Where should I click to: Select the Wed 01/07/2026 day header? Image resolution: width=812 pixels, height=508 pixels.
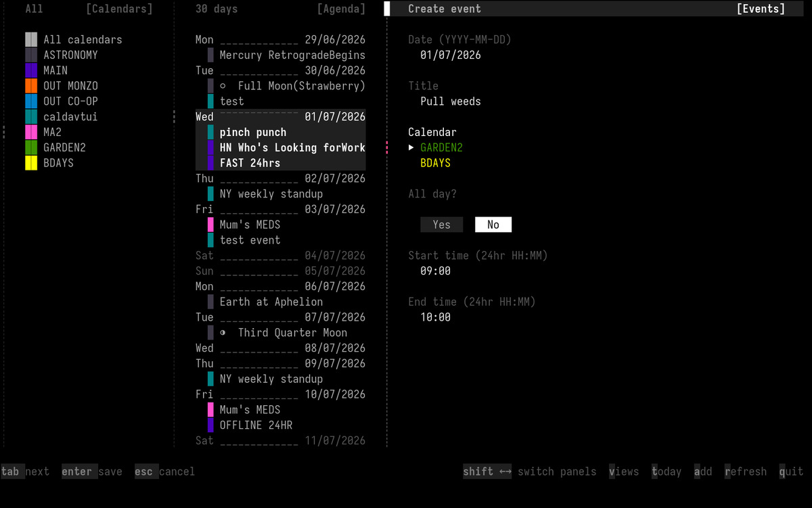point(281,117)
